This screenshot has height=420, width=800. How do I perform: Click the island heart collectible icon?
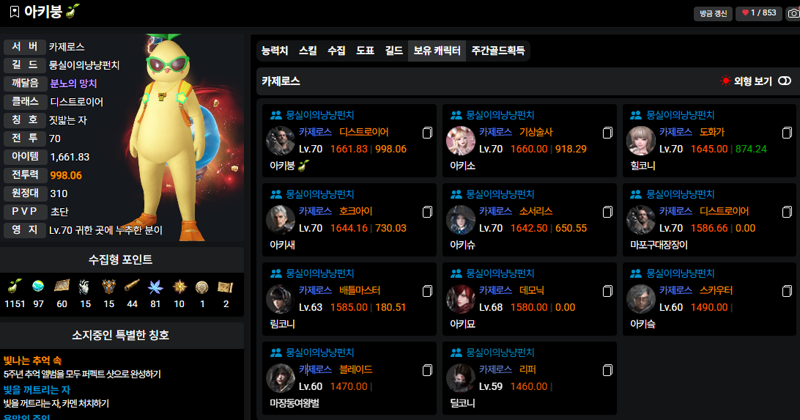tap(38, 286)
